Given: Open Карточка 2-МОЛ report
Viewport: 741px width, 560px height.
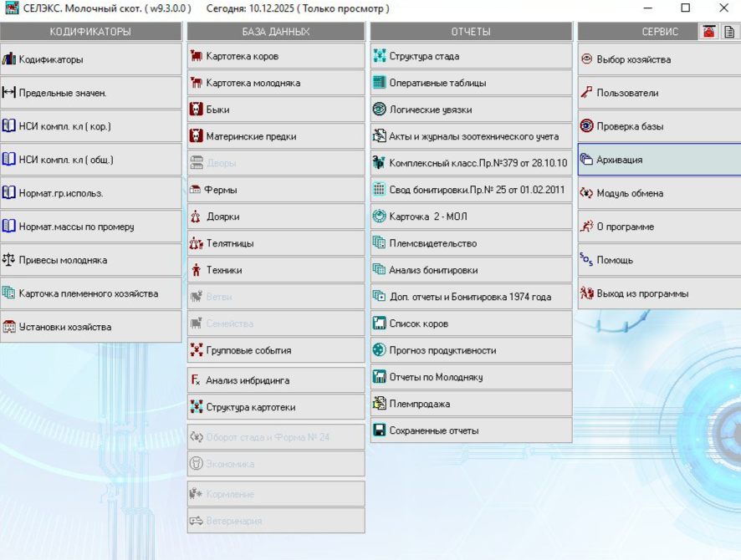Looking at the screenshot, I should tap(471, 216).
